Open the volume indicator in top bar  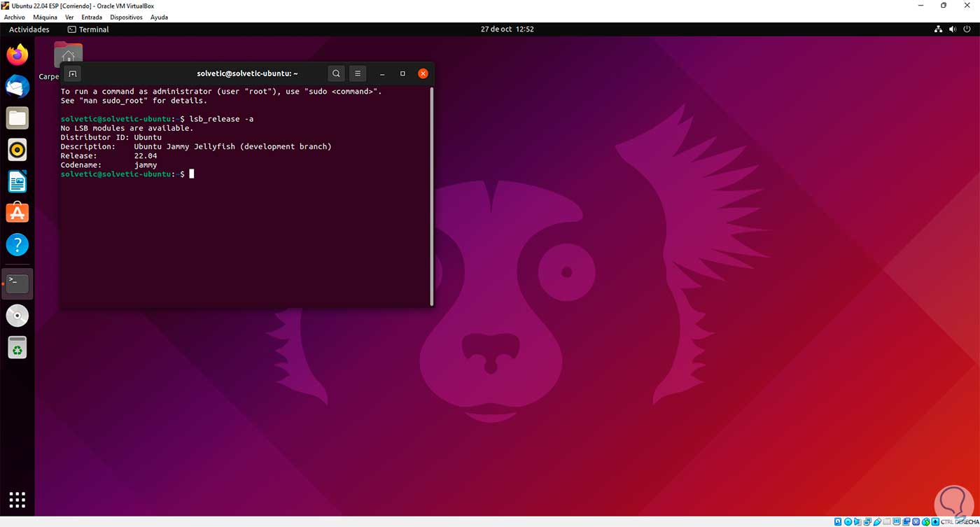953,29
